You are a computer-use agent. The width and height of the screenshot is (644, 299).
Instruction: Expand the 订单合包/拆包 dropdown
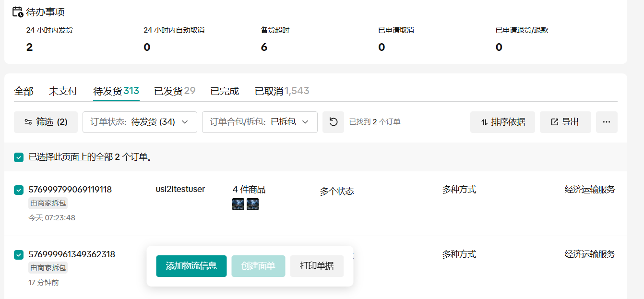(x=260, y=122)
